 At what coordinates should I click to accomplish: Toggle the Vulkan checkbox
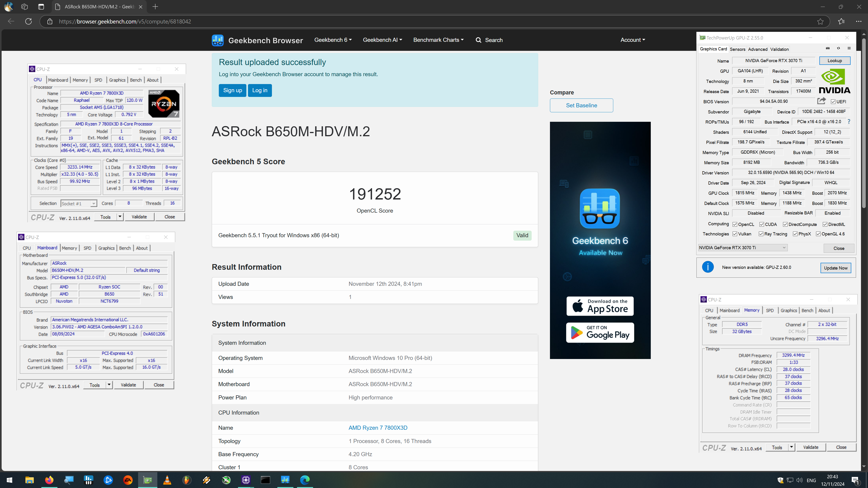[x=735, y=234]
